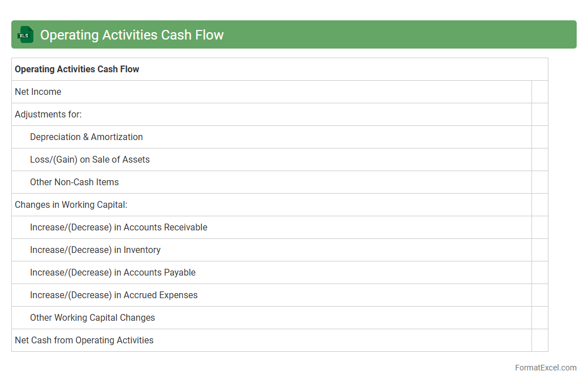
Task: Select the Adjustments for: row
Action: pyautogui.click(x=48, y=115)
